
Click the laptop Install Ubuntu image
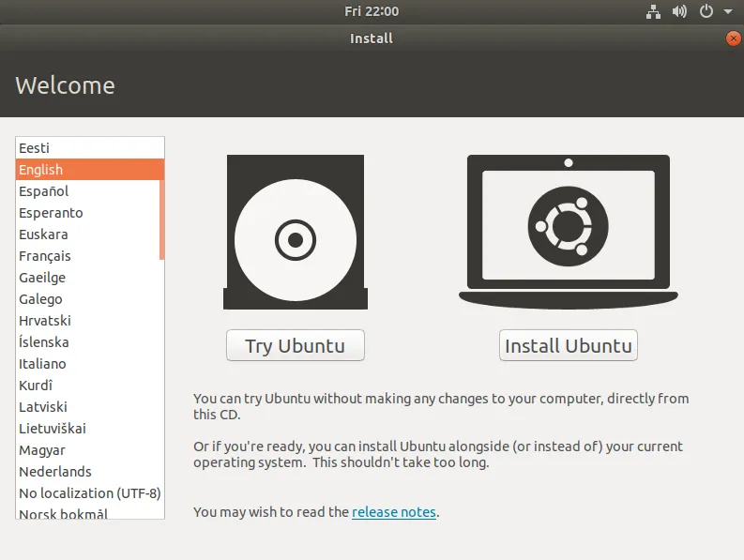point(568,232)
